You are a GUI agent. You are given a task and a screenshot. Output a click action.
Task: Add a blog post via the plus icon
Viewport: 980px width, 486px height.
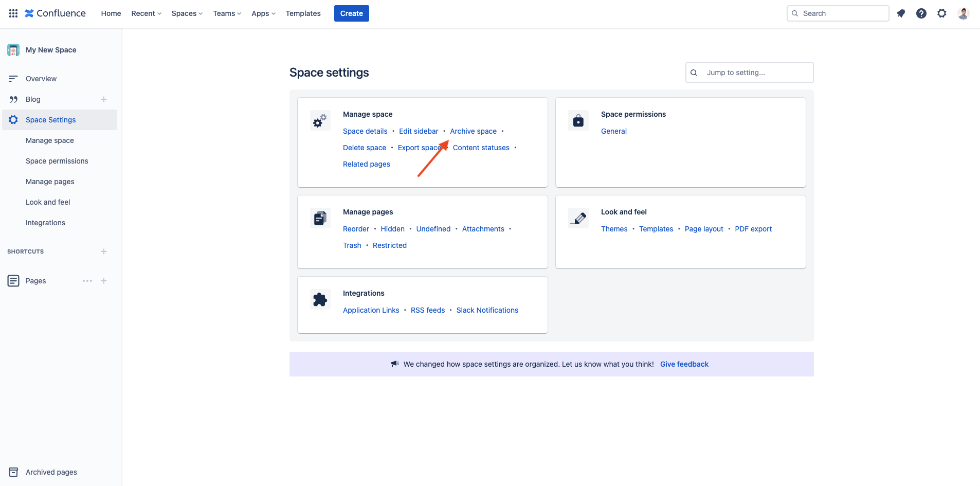[x=104, y=99]
